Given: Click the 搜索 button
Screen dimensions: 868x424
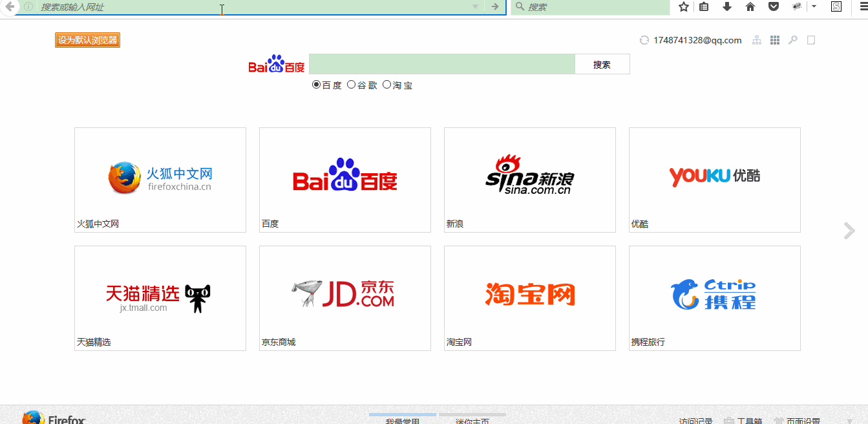Looking at the screenshot, I should coord(602,64).
